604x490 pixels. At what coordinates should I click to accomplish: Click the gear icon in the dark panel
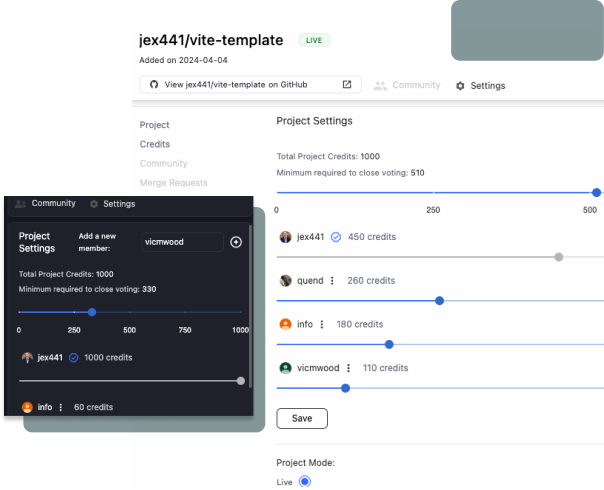tap(94, 204)
